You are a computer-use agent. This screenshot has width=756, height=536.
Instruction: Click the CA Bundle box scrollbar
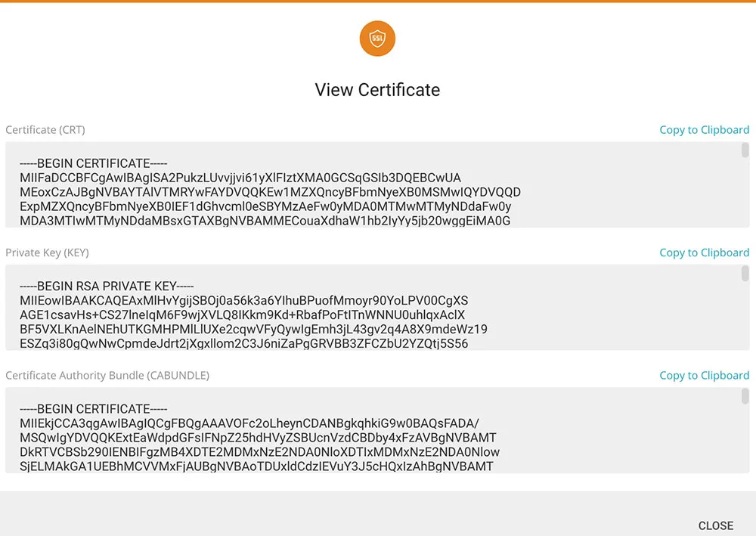coord(745,396)
